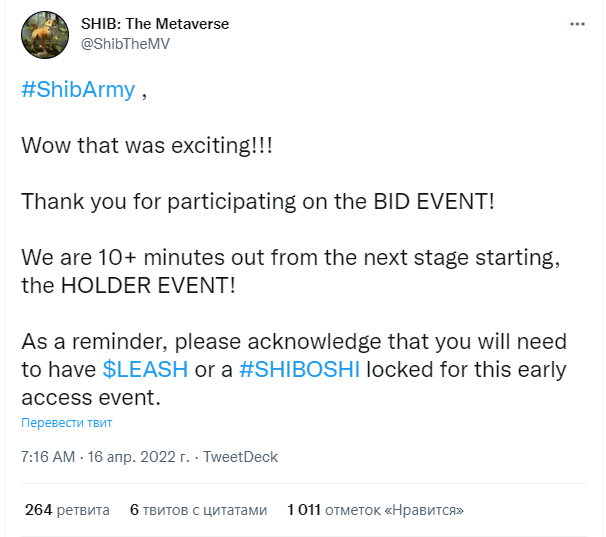View the 264 ретвита list

tap(67, 510)
